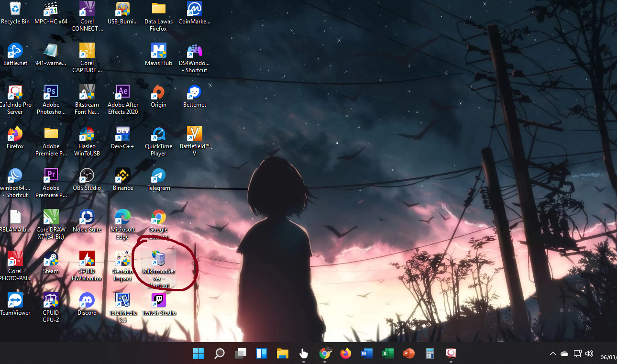This screenshot has height=364, width=617.
Task: Open the Windows Start menu
Action: tap(198, 353)
